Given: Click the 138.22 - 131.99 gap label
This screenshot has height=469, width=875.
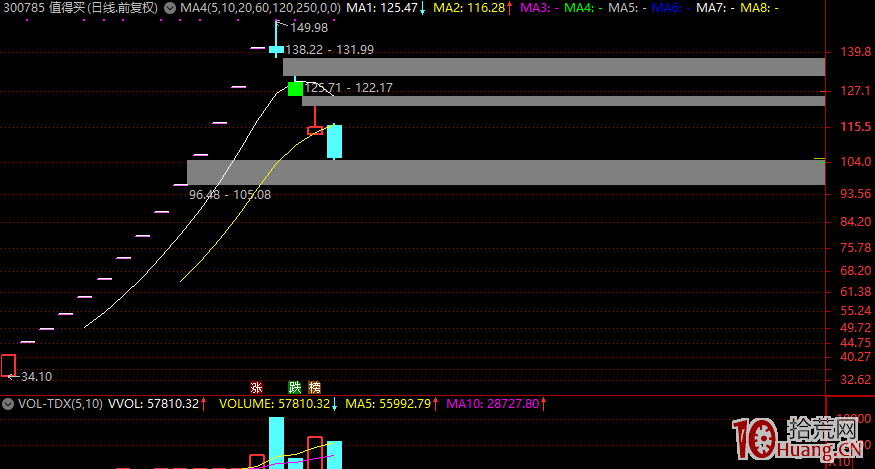Looking at the screenshot, I should pyautogui.click(x=329, y=50).
